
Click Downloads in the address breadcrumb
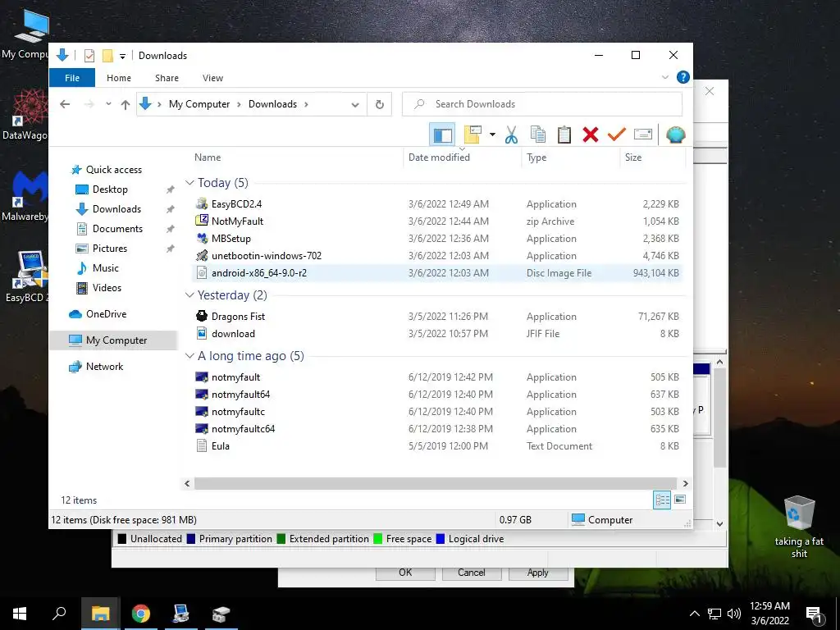click(x=272, y=104)
